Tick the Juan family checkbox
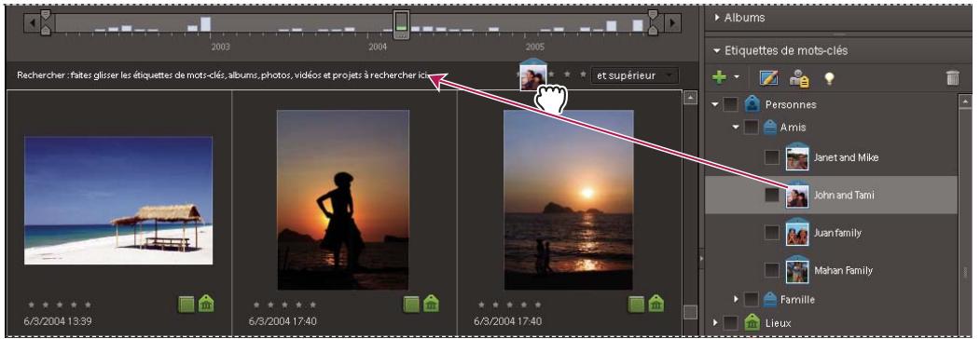This screenshot has height=339, width=980. (772, 233)
